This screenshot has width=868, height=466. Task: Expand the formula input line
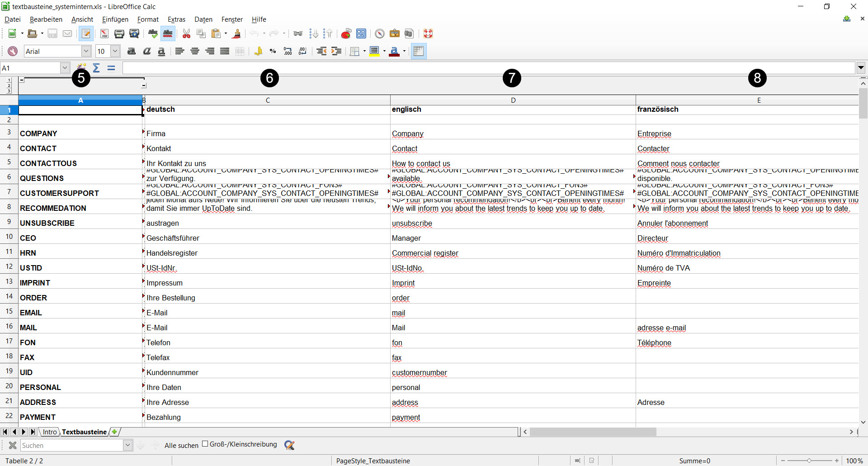pos(861,68)
